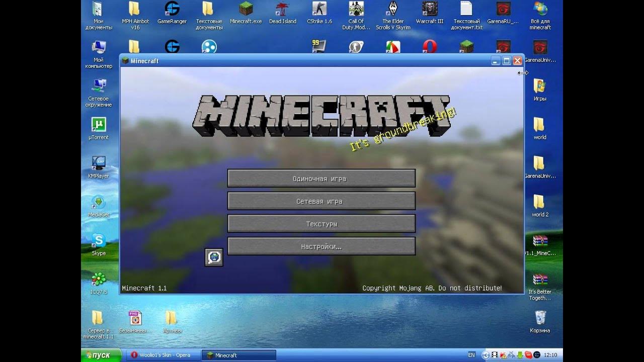644x362 pixels.
Task: Open Текстовый документ.txt file icon
Action: pos(466,16)
